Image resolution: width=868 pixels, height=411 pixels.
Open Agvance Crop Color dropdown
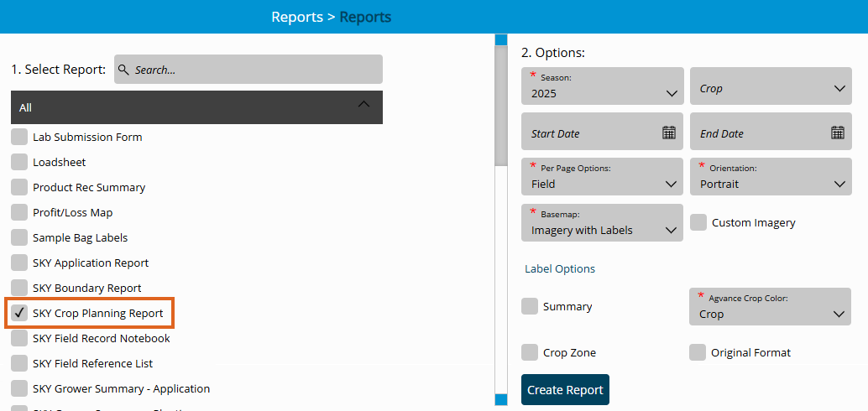(x=770, y=306)
